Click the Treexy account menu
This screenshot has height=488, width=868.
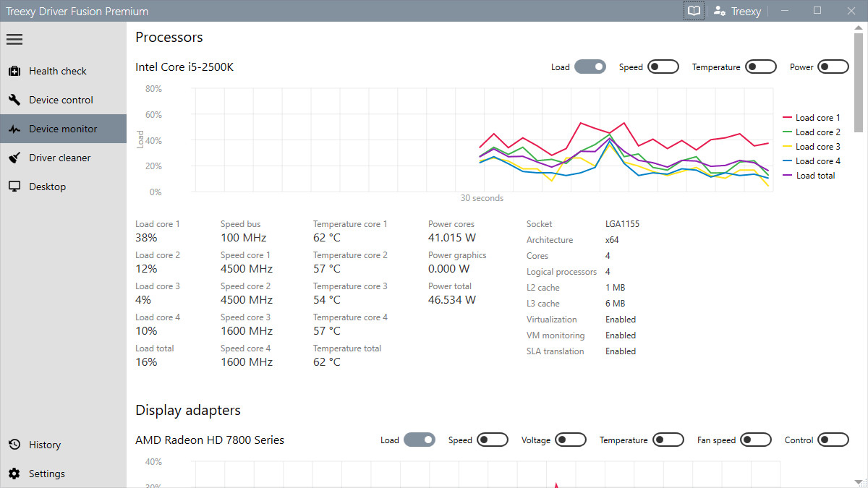pyautogui.click(x=736, y=10)
